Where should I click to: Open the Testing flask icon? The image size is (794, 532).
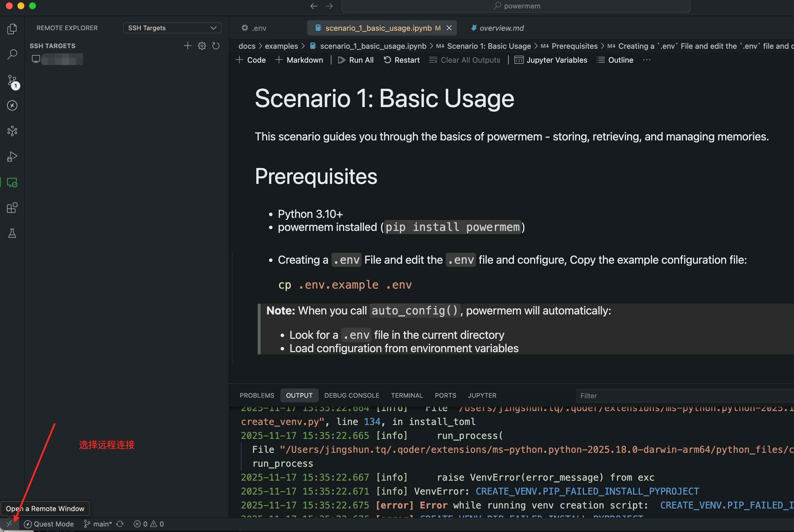[x=12, y=234]
